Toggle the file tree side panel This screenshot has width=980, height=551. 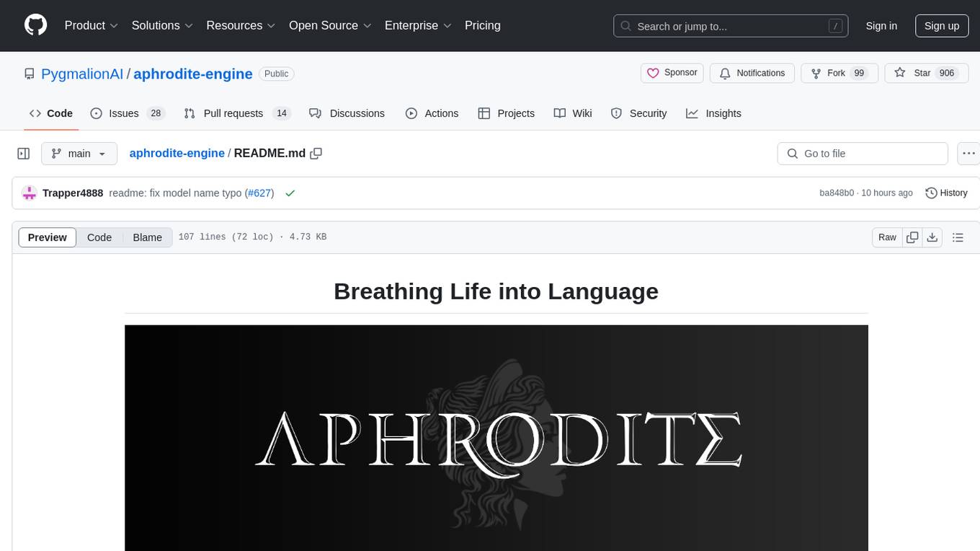click(x=24, y=154)
